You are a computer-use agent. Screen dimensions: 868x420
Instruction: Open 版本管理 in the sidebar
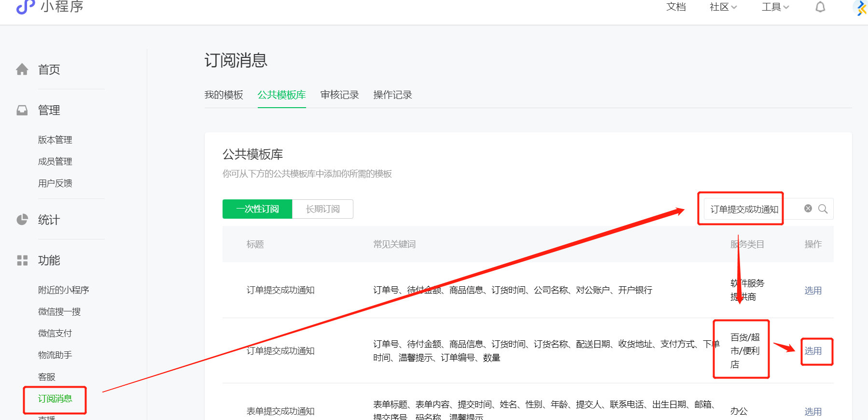pyautogui.click(x=55, y=140)
